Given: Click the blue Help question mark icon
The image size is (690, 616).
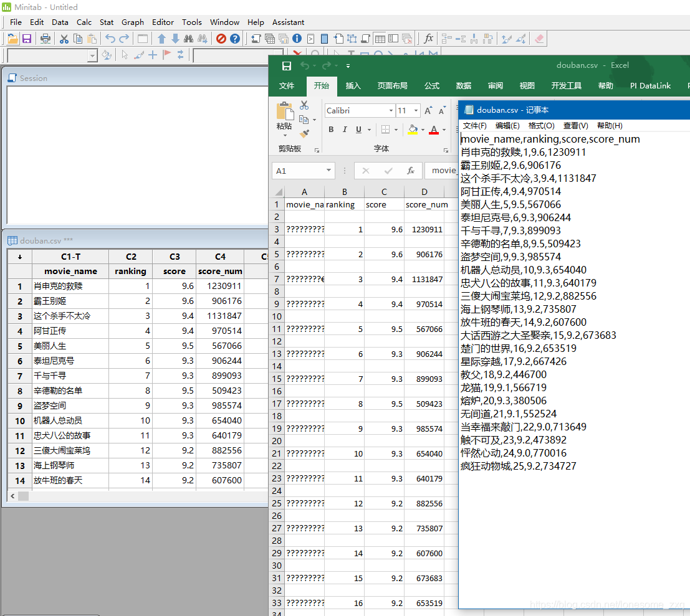Looking at the screenshot, I should pos(235,39).
